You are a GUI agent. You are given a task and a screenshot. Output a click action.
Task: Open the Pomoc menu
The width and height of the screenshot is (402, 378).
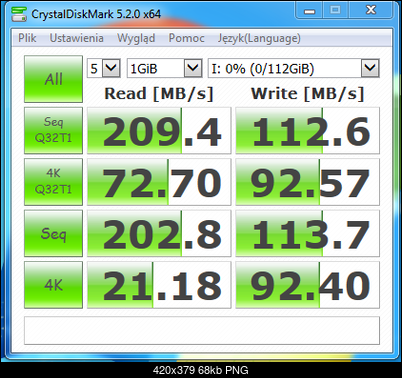[x=186, y=38]
